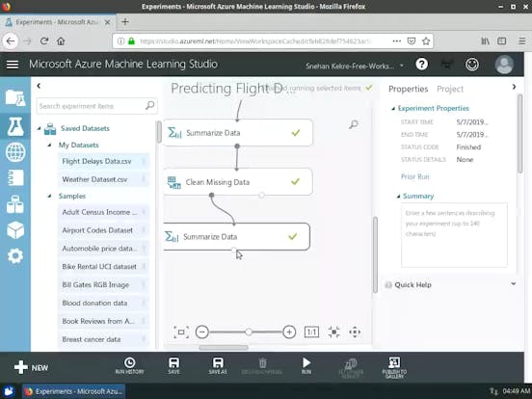532x399 pixels.
Task: Open Web Services globe sidebar icon
Action: [x=15, y=152]
